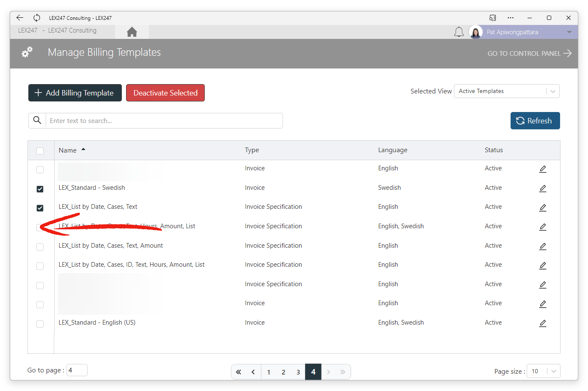The image size is (588, 391).
Task: Check LEX_Standard - English (US) checkbox
Action: pos(40,324)
